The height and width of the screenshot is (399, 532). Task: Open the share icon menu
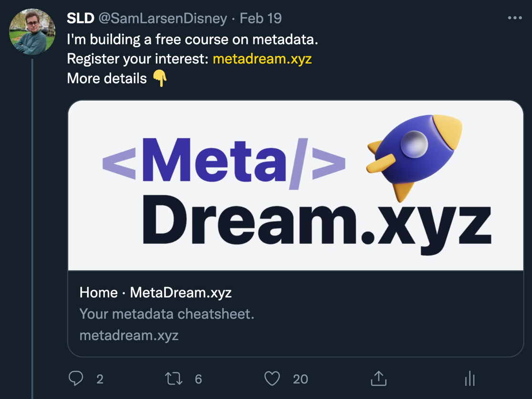click(378, 379)
